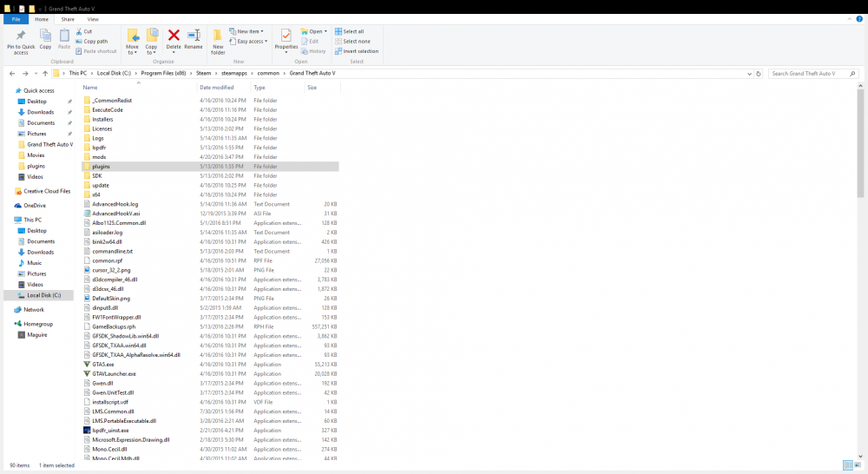Click the Edit command in ribbon

pos(310,42)
